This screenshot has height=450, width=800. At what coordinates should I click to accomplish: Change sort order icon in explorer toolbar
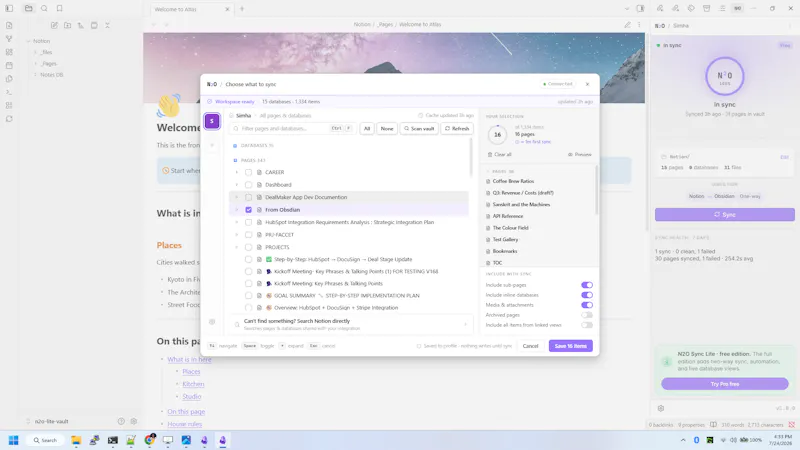click(x=81, y=26)
